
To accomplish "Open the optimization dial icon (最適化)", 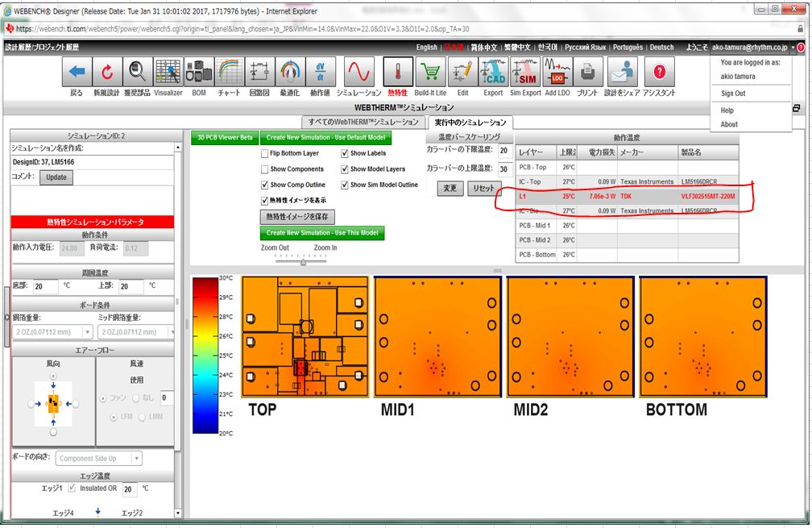I will click(x=290, y=72).
